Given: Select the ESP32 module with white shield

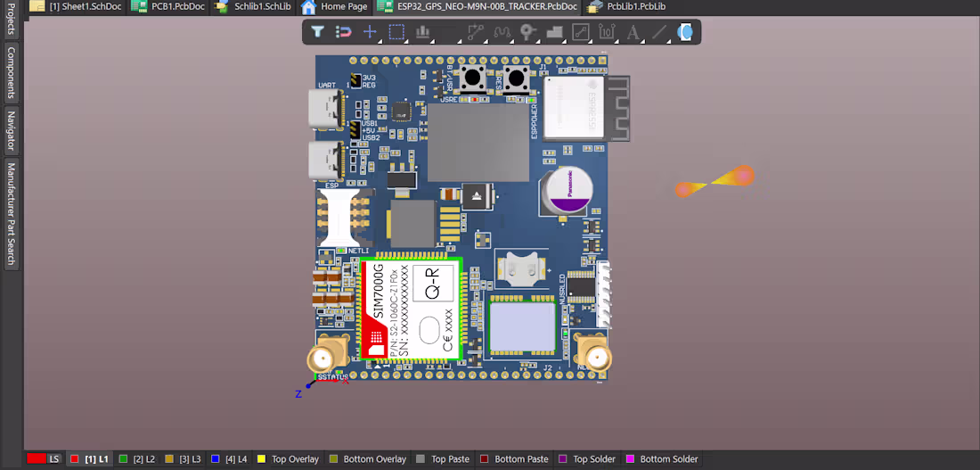Looking at the screenshot, I should tap(585, 108).
